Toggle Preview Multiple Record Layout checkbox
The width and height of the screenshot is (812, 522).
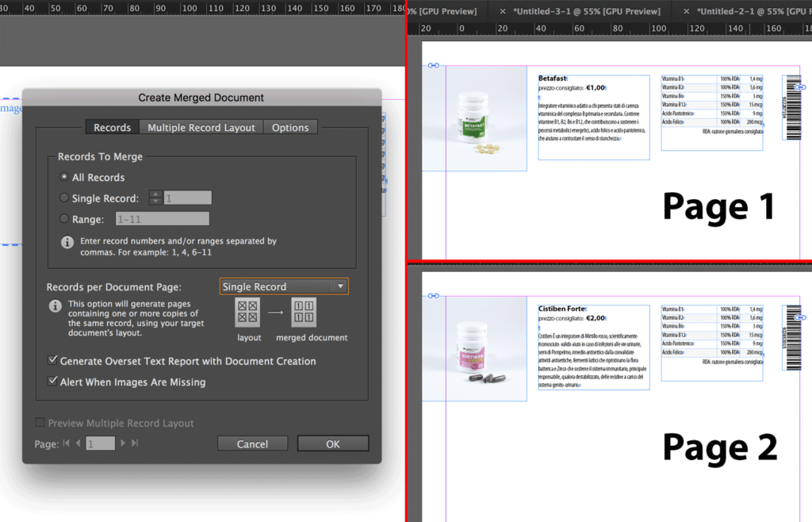pyautogui.click(x=40, y=423)
